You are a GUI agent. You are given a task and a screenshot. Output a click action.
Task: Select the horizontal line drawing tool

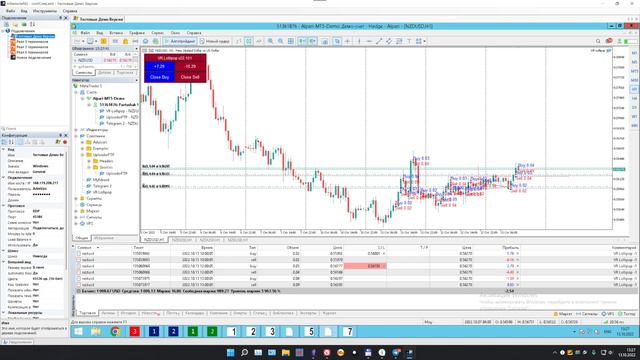pos(369,41)
